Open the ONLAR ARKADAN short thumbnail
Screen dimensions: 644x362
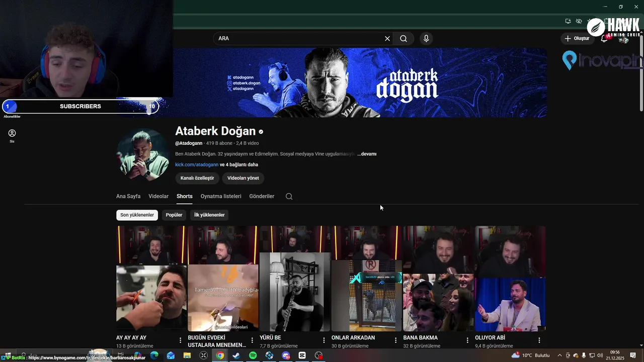(367, 279)
